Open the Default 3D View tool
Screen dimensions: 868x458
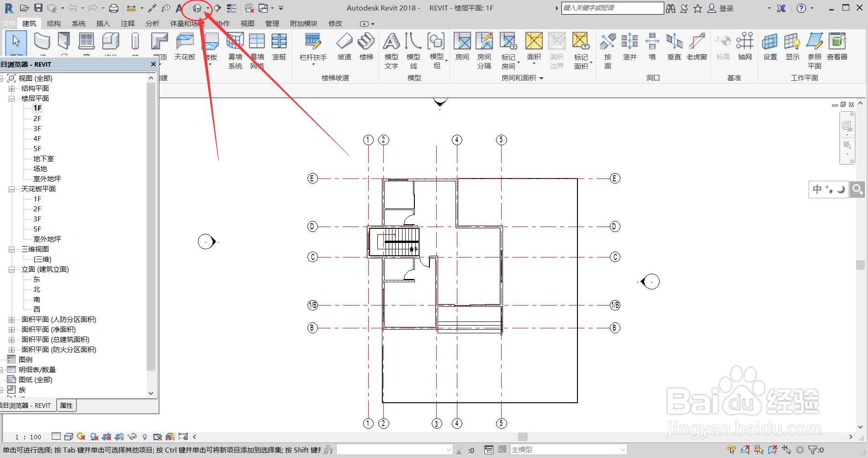[x=197, y=8]
